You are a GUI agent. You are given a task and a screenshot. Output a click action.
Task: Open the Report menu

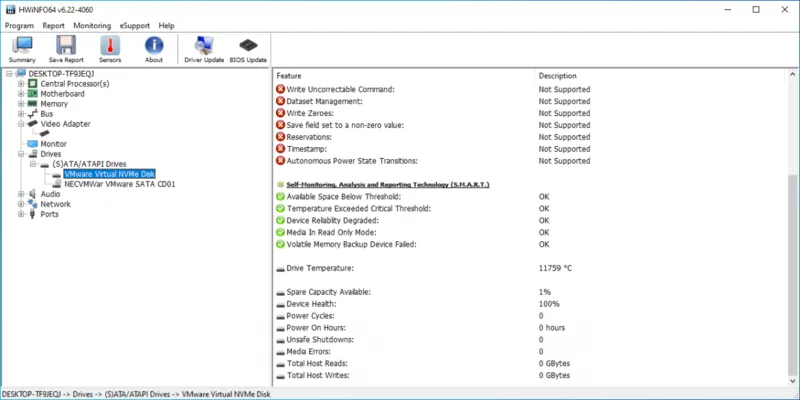[54, 26]
